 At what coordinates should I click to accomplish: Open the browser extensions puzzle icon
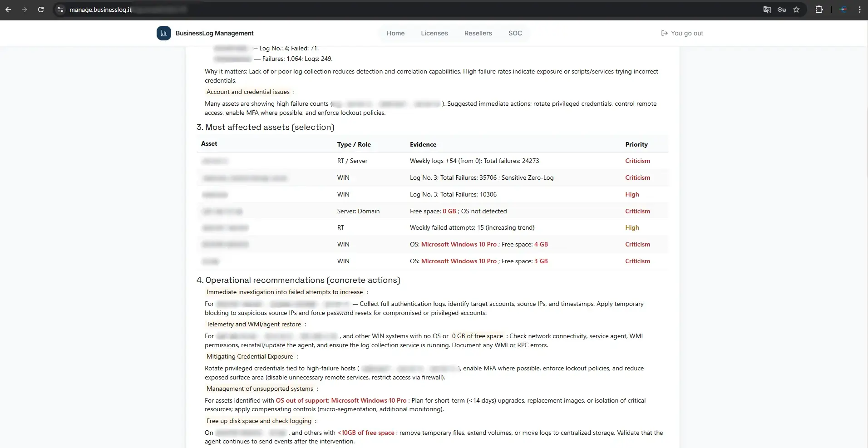[819, 10]
